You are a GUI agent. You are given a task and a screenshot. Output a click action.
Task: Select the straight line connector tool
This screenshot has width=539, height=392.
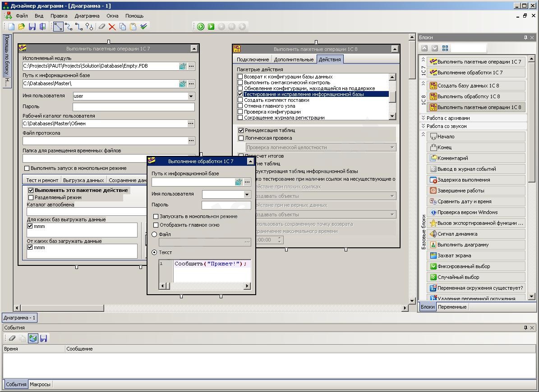[x=58, y=27]
